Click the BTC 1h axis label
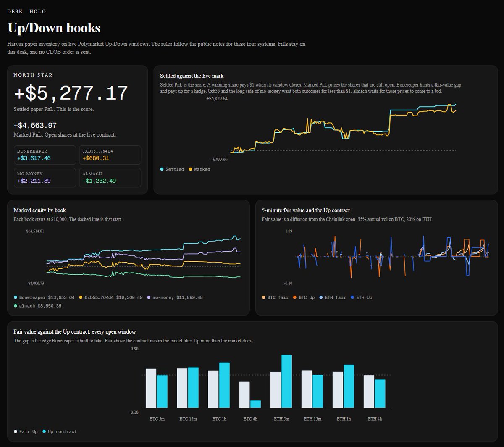Viewport: 504px width, 447px height. (x=219, y=419)
